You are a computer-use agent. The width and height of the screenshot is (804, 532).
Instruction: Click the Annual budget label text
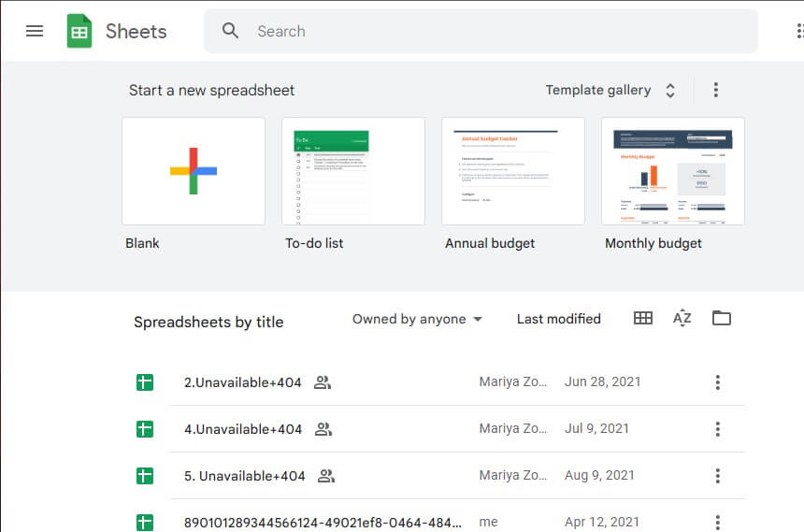click(x=490, y=243)
